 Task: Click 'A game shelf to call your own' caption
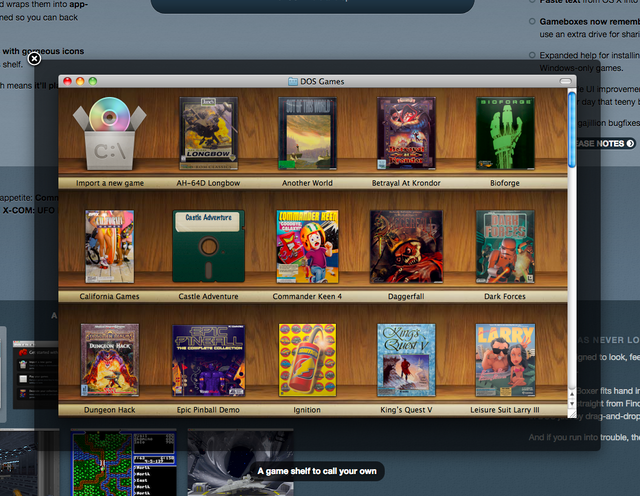tap(317, 471)
